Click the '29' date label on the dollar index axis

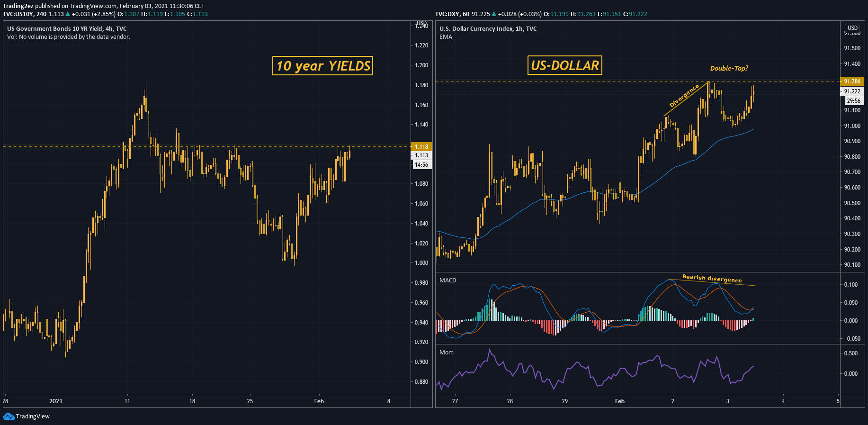click(x=565, y=401)
